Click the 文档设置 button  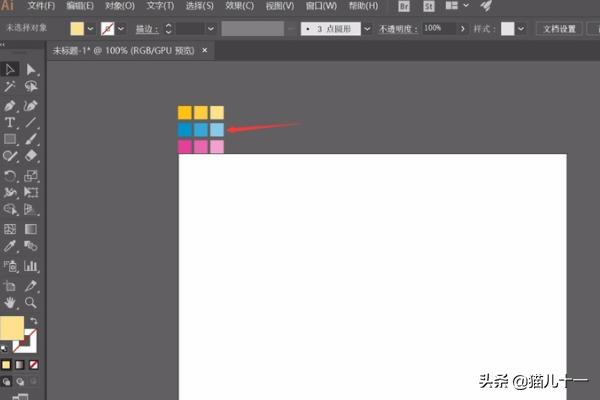561,29
